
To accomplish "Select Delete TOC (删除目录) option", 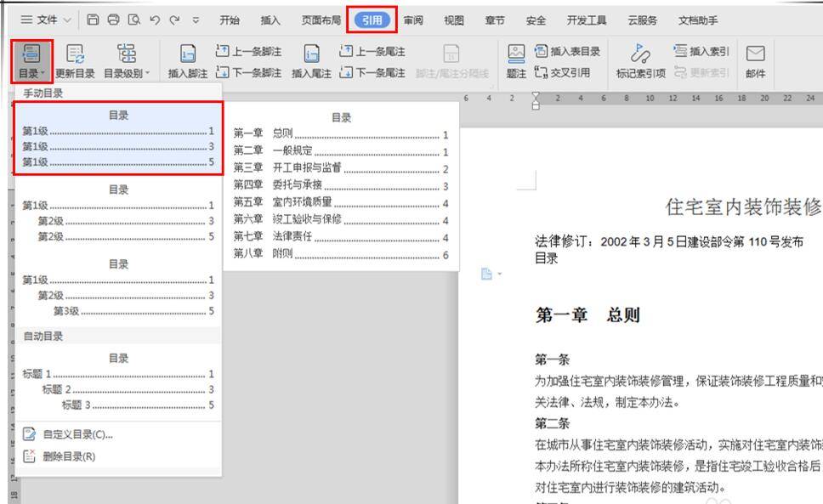I will [68, 456].
